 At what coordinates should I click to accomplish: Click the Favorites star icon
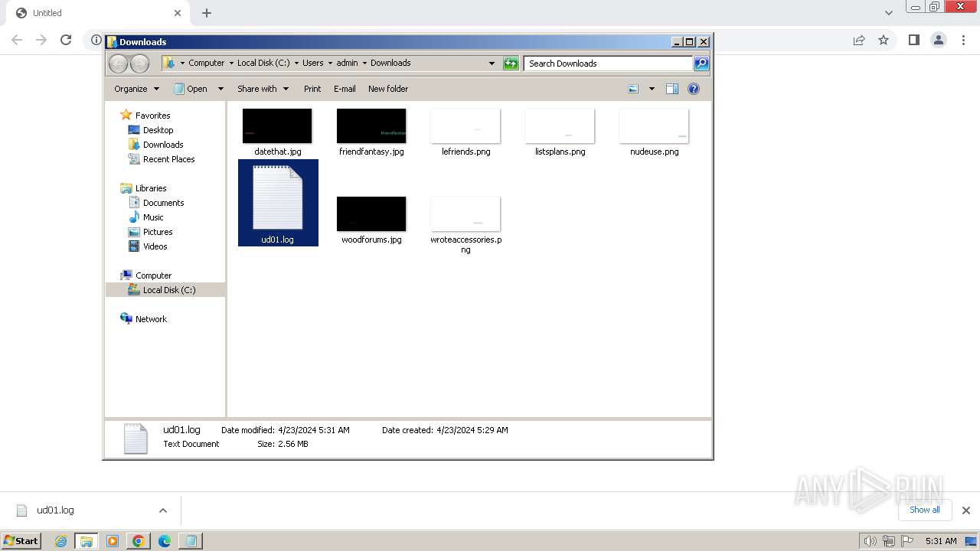(126, 115)
